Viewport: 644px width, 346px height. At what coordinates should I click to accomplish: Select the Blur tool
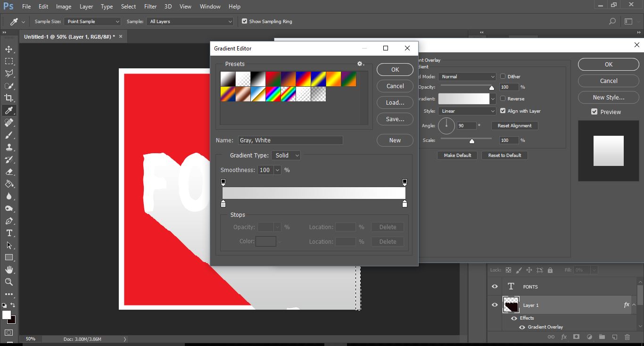coord(9,196)
